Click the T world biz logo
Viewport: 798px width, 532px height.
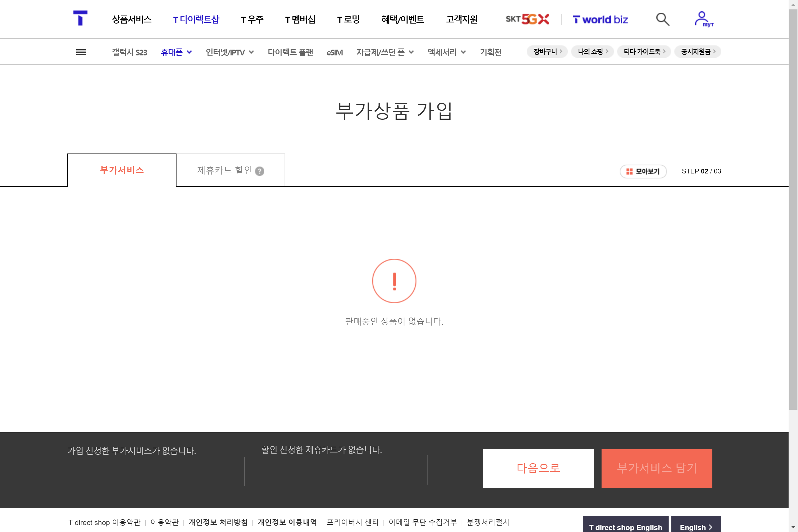click(600, 20)
